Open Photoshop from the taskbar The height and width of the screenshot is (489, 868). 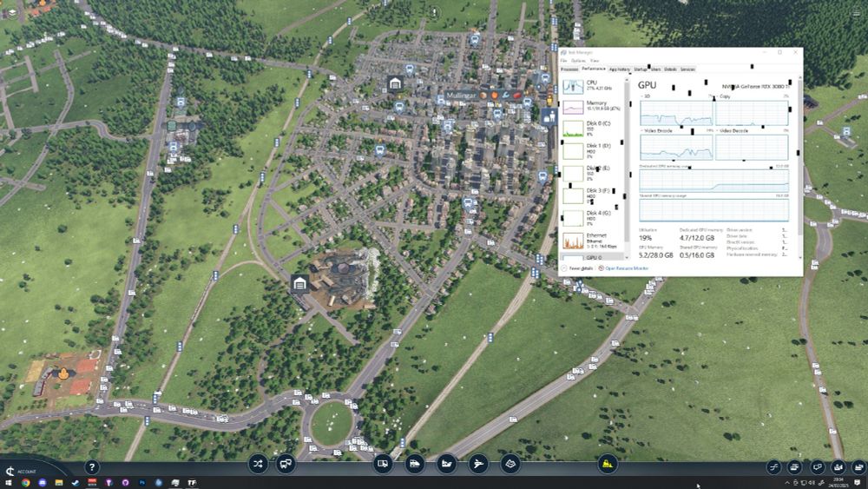click(x=142, y=483)
